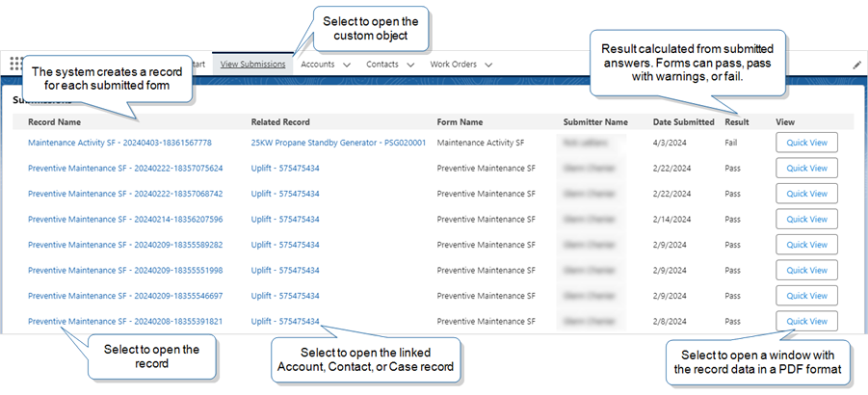The image size is (868, 395).
Task: Click Quick View for the 2/8/2024 submission
Action: (x=806, y=321)
